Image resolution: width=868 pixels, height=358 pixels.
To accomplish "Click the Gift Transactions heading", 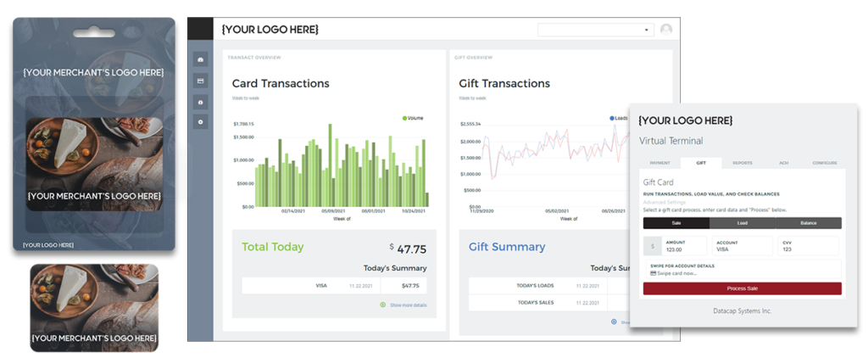I will pos(504,84).
